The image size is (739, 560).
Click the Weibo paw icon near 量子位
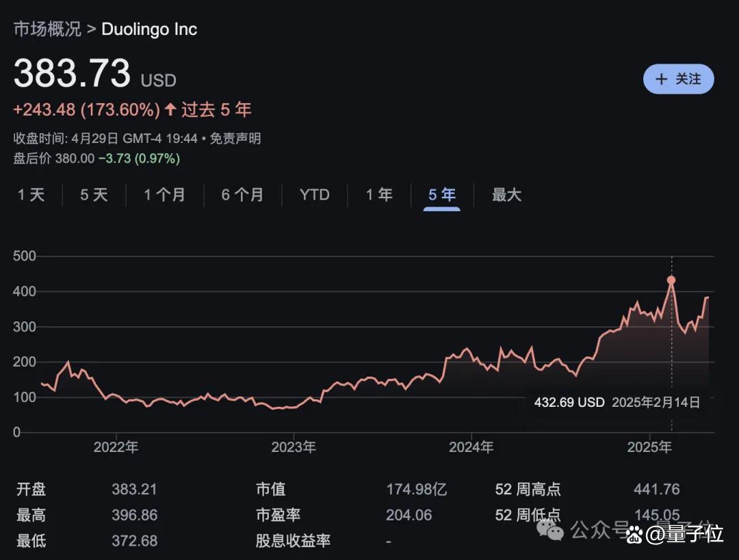click(634, 533)
